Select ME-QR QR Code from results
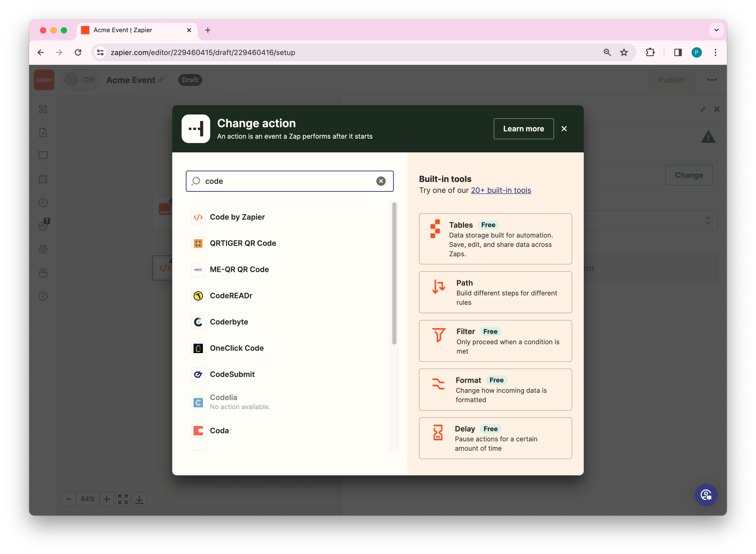 (x=239, y=269)
